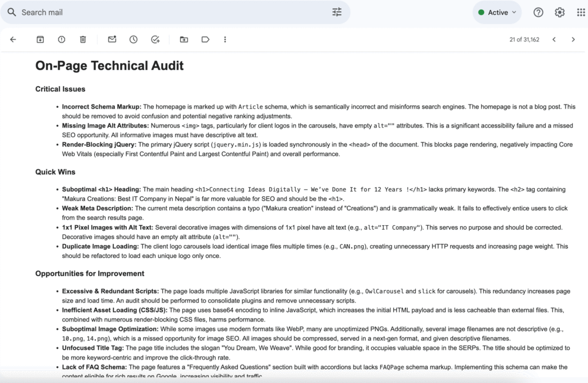Click the 'On-Page Technical Audit' heading
The width and height of the screenshot is (588, 383).
(110, 65)
